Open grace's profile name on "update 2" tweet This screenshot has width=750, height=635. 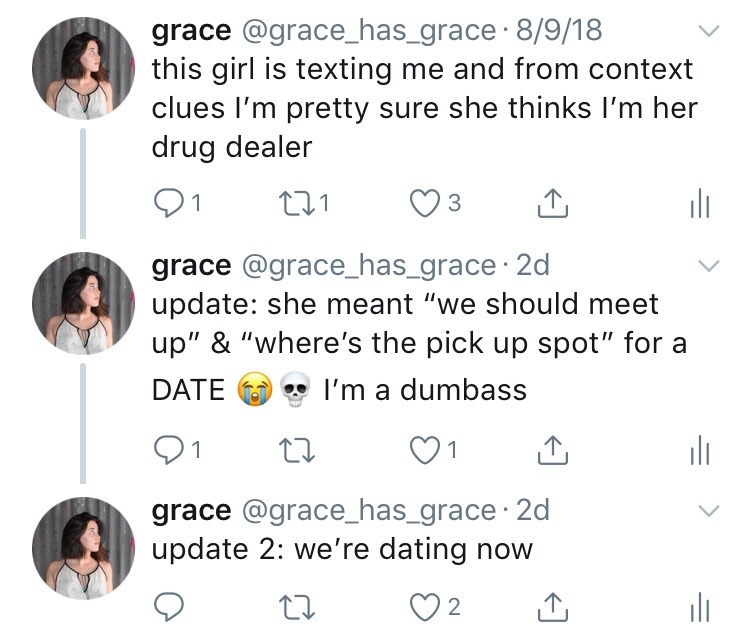pos(190,510)
